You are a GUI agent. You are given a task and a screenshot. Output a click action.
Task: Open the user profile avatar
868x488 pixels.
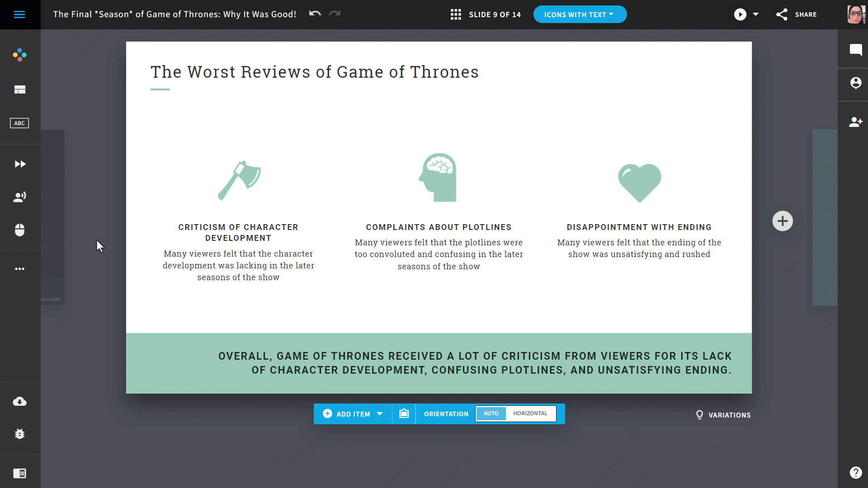pos(856,14)
